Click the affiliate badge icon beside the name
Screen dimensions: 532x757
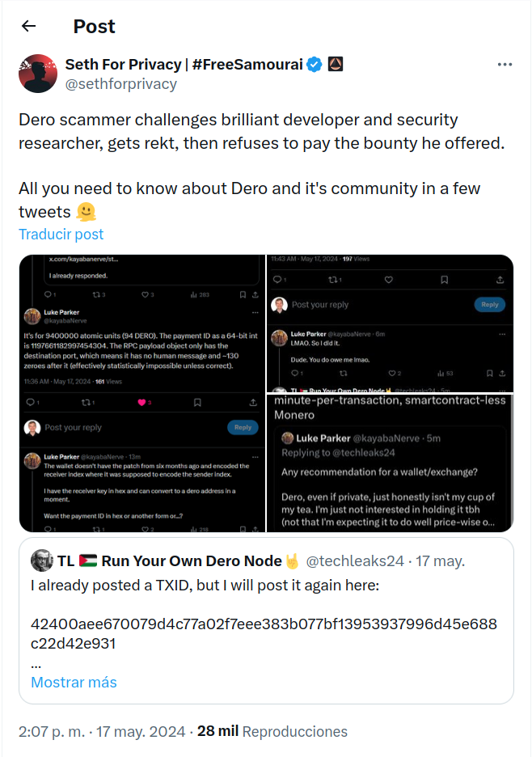[335, 64]
